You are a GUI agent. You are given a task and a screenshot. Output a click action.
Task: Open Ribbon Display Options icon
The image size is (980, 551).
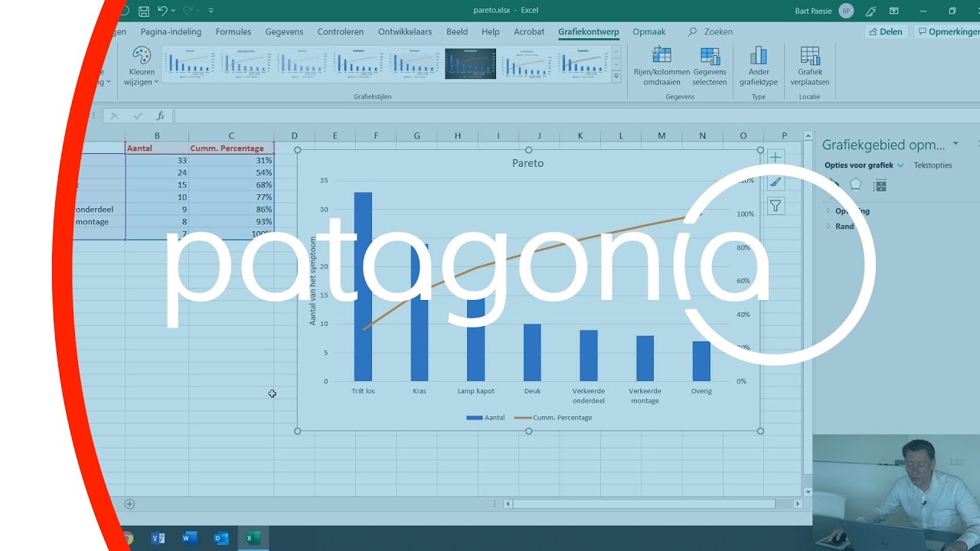(894, 11)
